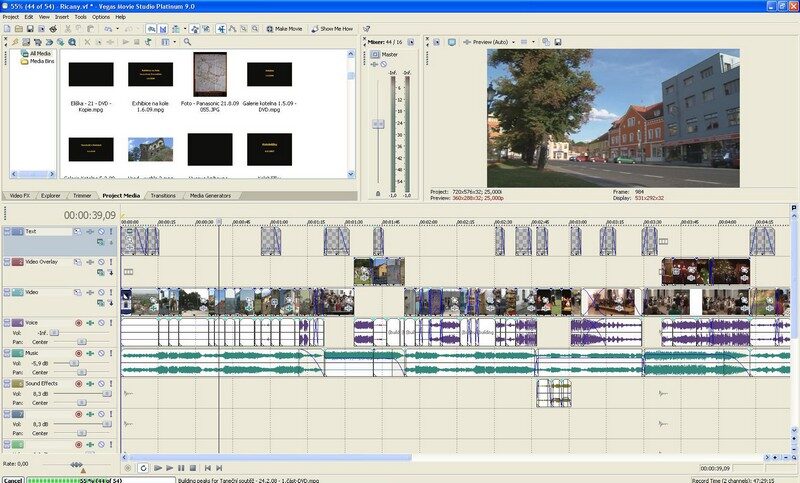
Task: Arm the Voice track for recording
Action: tap(79, 323)
